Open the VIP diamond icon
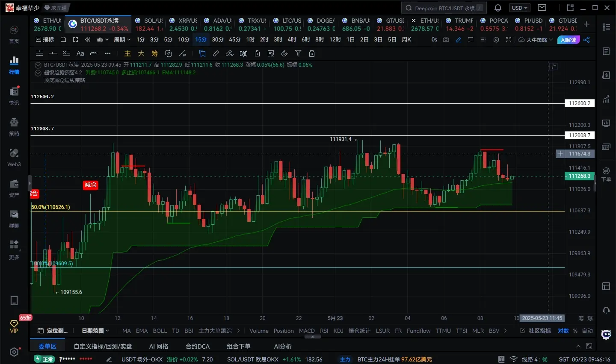This screenshot has height=364, width=616. click(x=14, y=326)
